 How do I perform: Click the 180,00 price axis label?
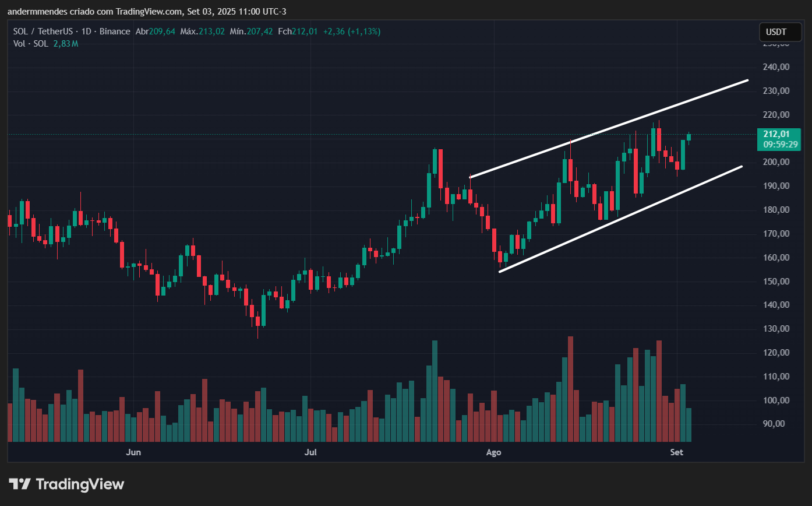point(776,210)
